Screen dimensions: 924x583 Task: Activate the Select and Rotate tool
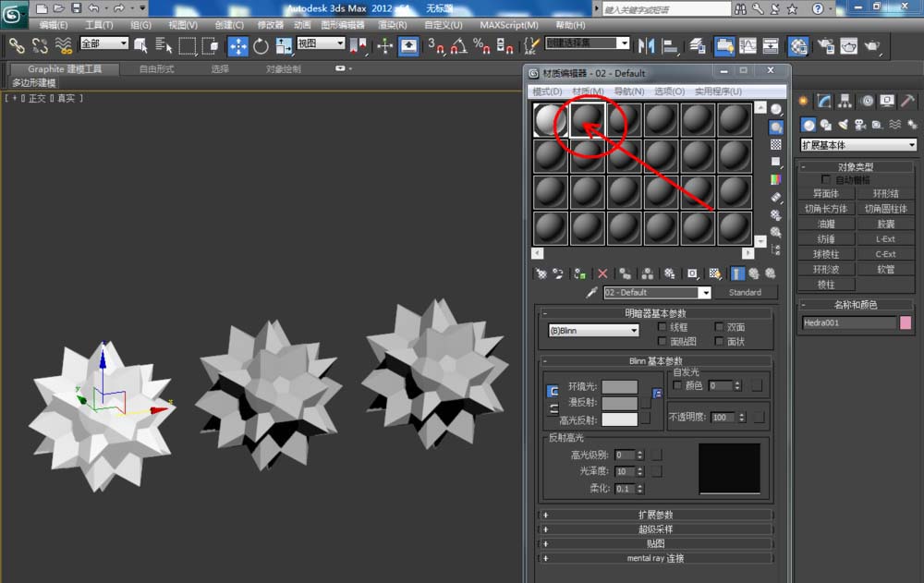pos(261,46)
